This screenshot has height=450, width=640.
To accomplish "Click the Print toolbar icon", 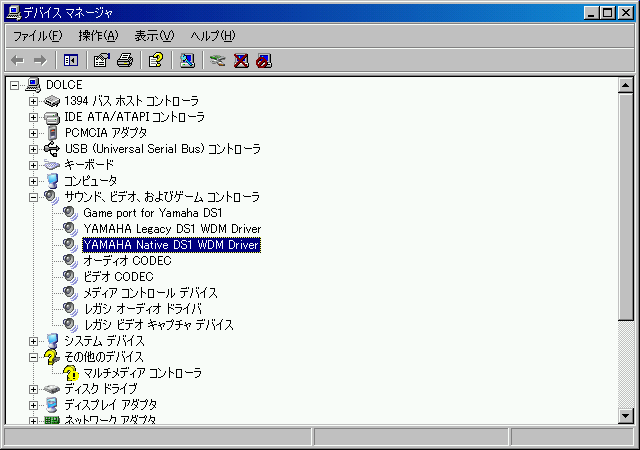I will click(125, 61).
